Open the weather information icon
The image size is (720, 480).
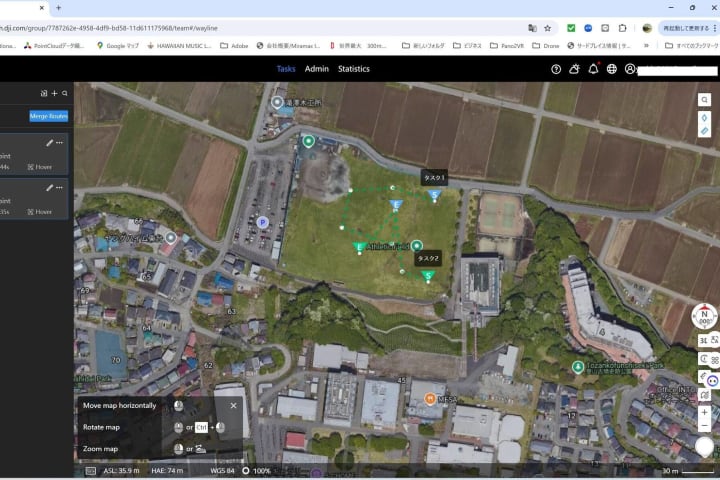(x=574, y=69)
